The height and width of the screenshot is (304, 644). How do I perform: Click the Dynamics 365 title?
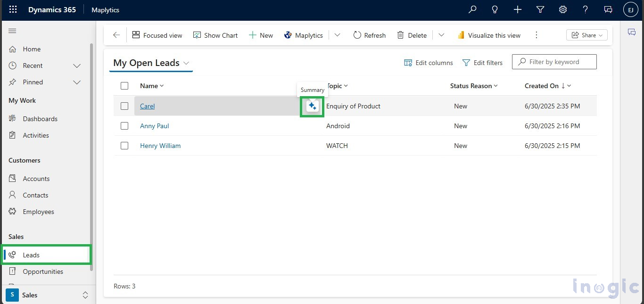coord(52,9)
